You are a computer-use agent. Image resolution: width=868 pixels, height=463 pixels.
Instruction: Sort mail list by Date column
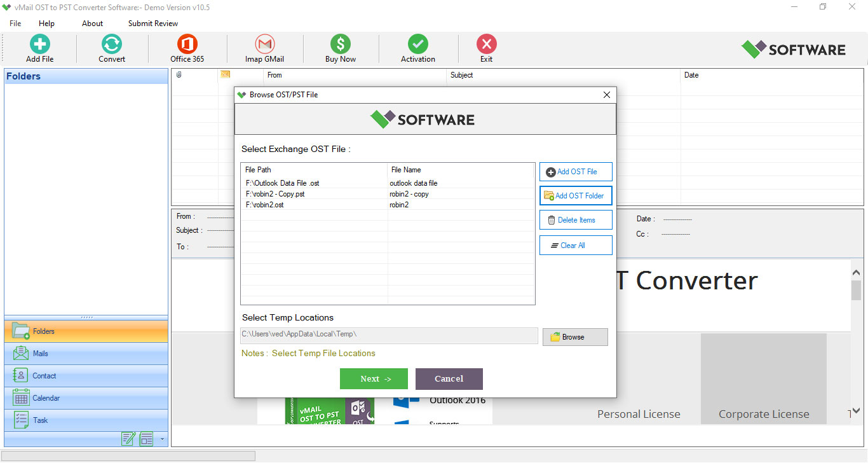[x=771, y=75]
